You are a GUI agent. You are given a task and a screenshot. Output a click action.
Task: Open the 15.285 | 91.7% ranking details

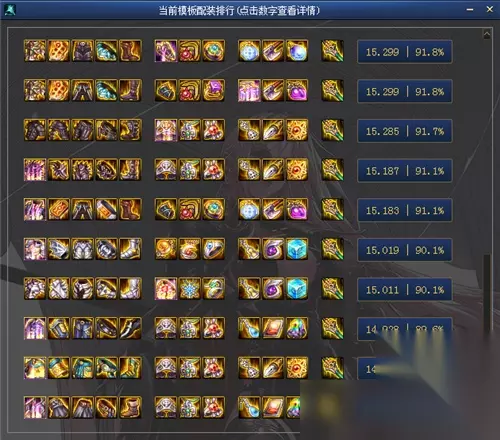[x=405, y=131]
